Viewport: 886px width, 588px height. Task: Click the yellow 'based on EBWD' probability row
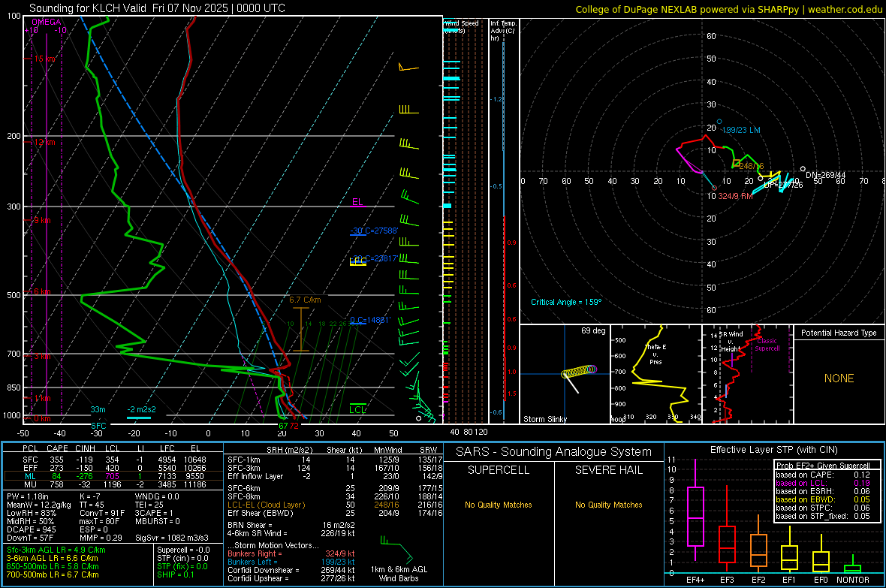coord(823,499)
